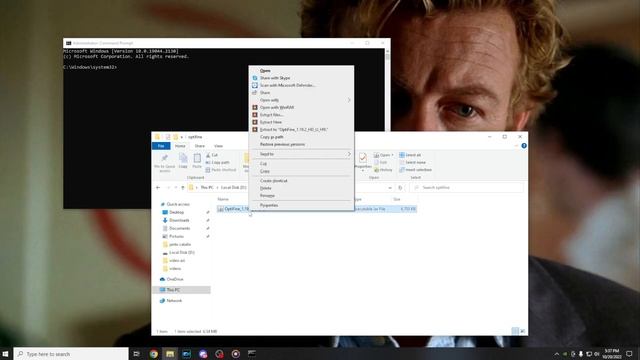This screenshot has width=640, height=360.
Task: Open address bar history dropdown
Action: (x=390, y=188)
